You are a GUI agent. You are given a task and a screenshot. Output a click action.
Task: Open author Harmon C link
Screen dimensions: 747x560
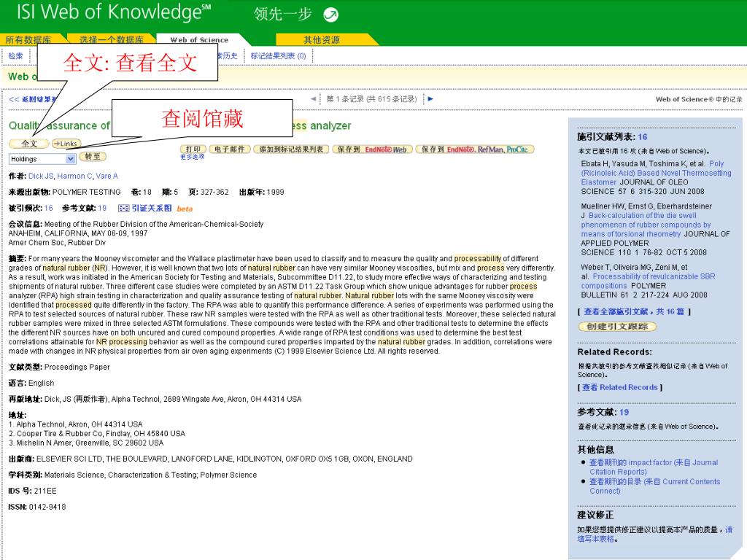pos(75,176)
